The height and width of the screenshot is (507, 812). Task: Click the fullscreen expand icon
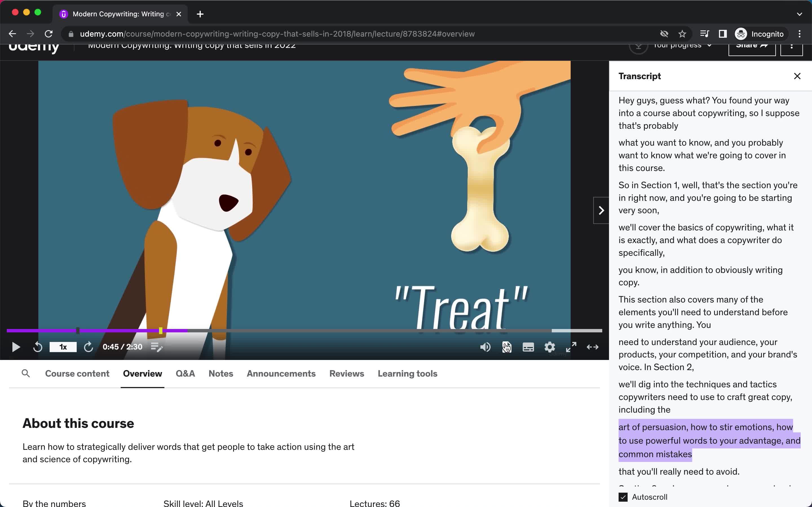[x=571, y=347]
